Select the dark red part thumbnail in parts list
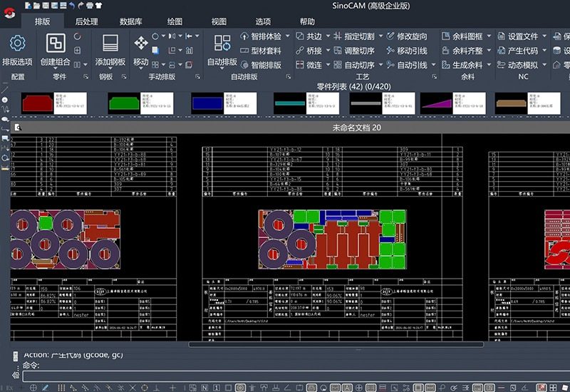 click(38, 103)
